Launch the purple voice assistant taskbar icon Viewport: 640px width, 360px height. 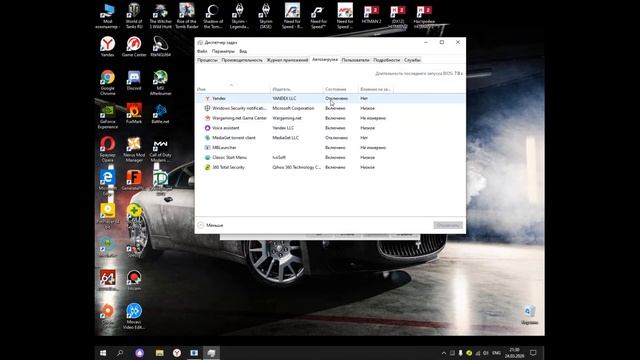coord(140,353)
